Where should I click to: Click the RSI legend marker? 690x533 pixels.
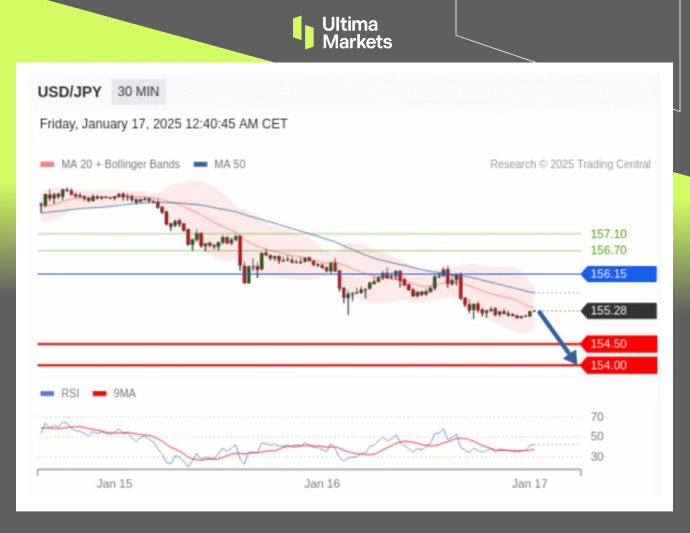(x=45, y=393)
